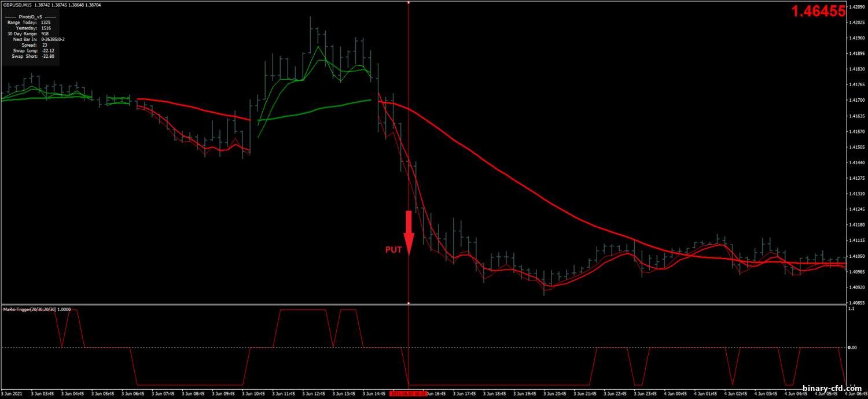Click the red PUT down arrow

409,232
